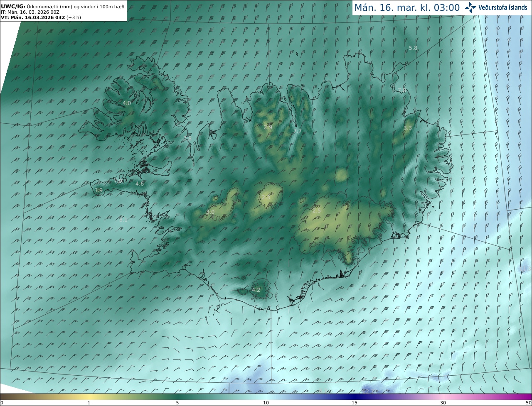Image resolution: width=532 pixels, height=406 pixels.
Task: Click the 3.9 value label on the map
Action: [x=99, y=190]
